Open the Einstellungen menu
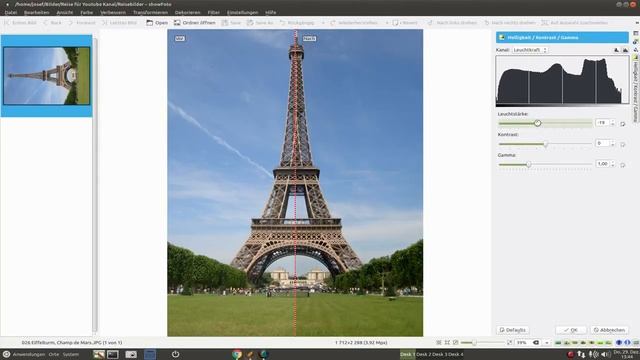This screenshot has height=360, width=640. pos(242,12)
